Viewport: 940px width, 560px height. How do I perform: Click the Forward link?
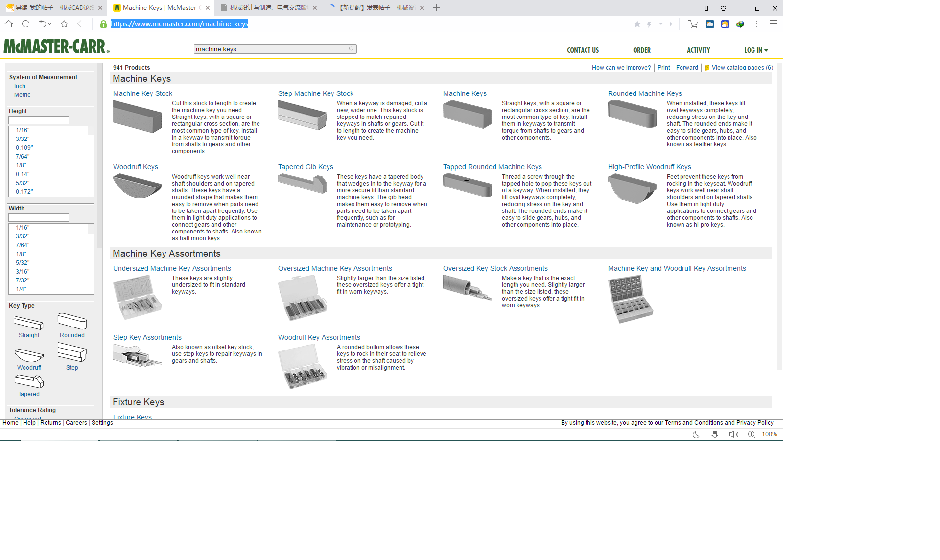point(687,68)
